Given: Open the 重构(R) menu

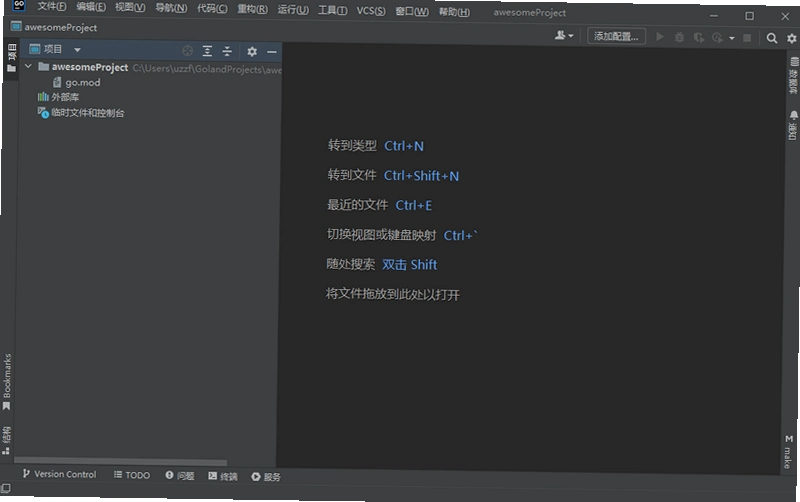Looking at the screenshot, I should click(253, 9).
